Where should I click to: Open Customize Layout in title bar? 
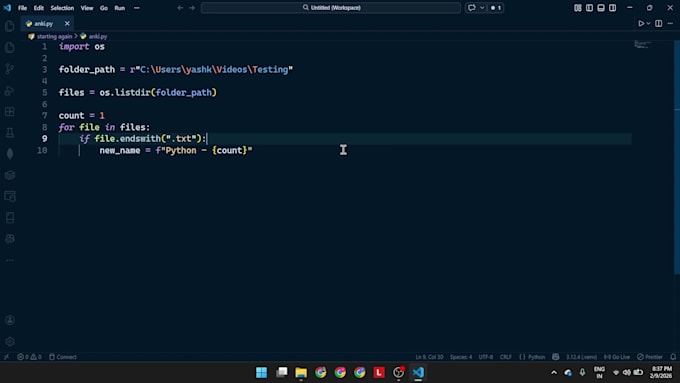coord(578,8)
